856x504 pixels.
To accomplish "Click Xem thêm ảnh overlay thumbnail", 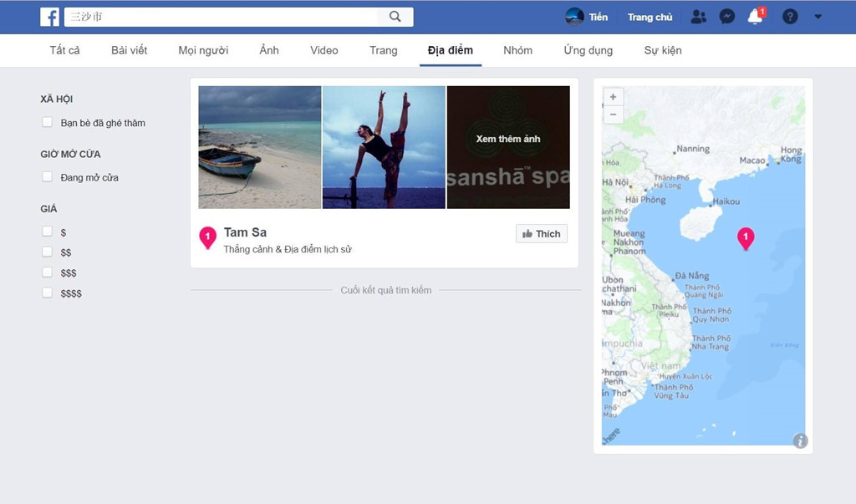I will point(508,139).
